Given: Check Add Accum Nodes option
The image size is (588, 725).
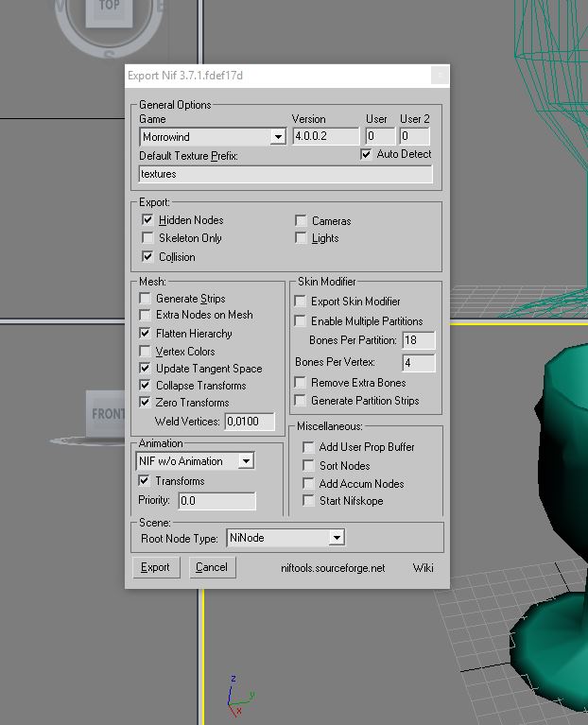Looking at the screenshot, I should coord(308,483).
